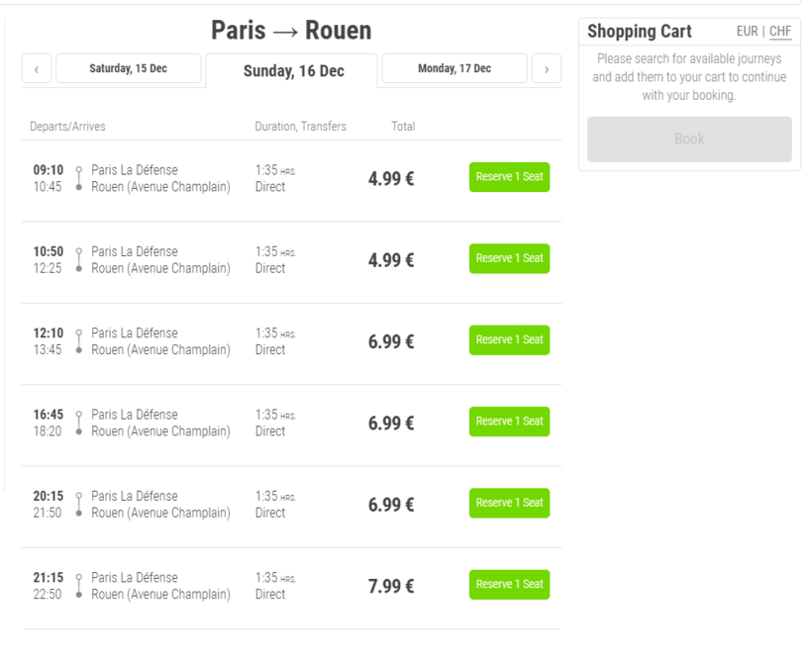
Task: Switch to the Monday, 17 Dec tab
Action: pyautogui.click(x=454, y=68)
